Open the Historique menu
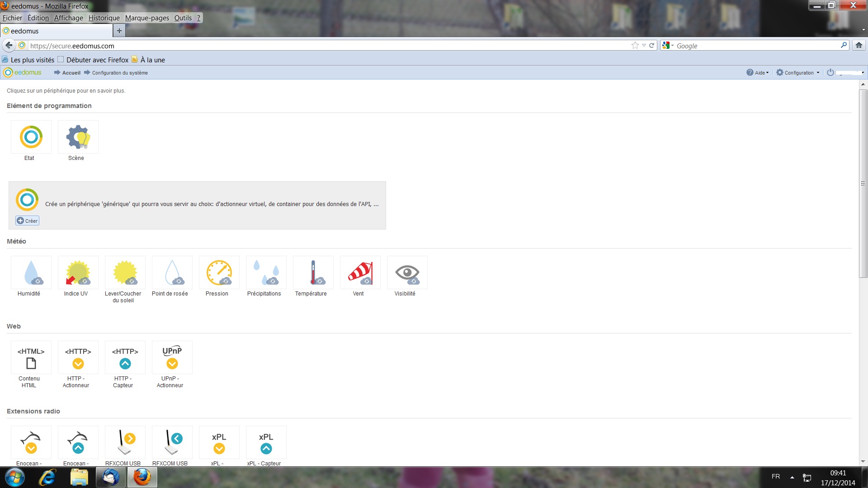This screenshot has width=868, height=488. (x=104, y=18)
